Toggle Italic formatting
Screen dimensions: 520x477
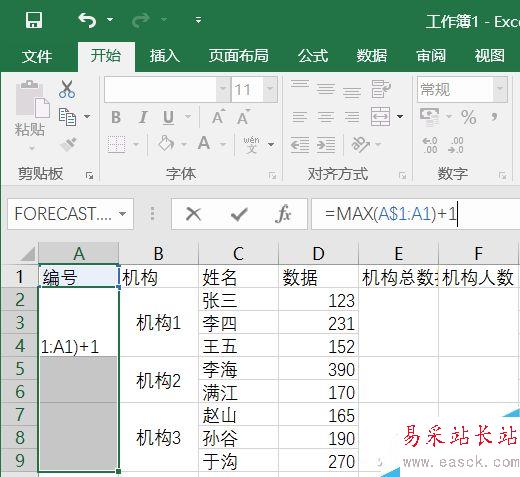143,117
